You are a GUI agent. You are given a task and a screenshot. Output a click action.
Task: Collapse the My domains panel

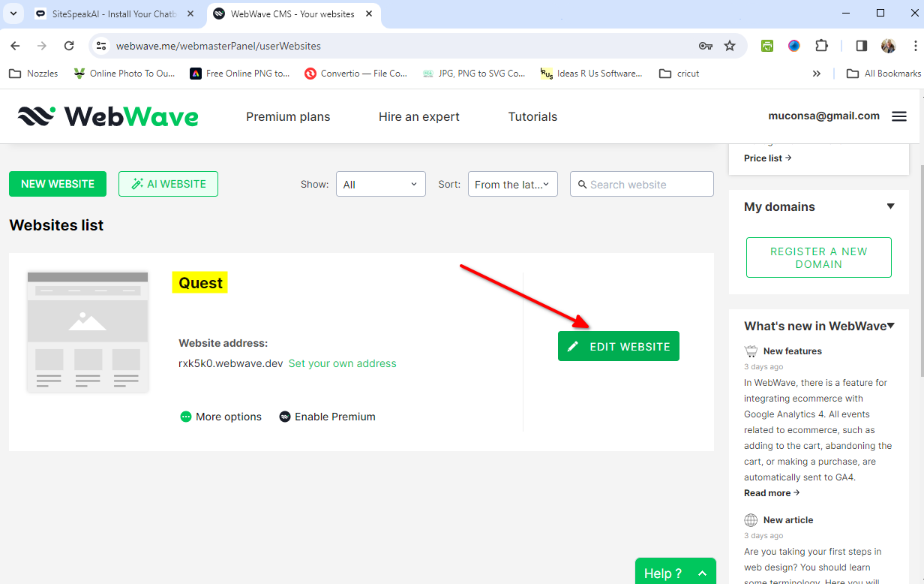[890, 206]
